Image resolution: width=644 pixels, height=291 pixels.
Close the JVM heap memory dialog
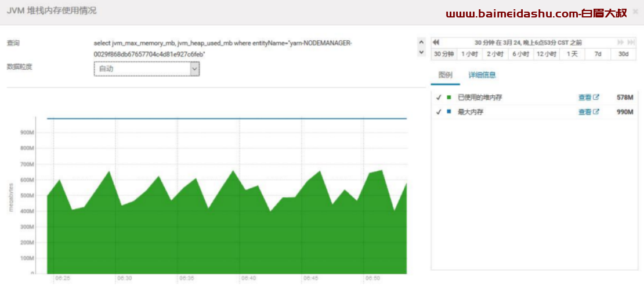(635, 11)
